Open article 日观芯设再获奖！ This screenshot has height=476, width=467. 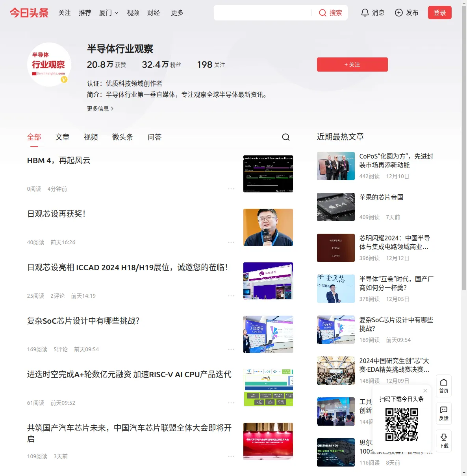(56, 214)
